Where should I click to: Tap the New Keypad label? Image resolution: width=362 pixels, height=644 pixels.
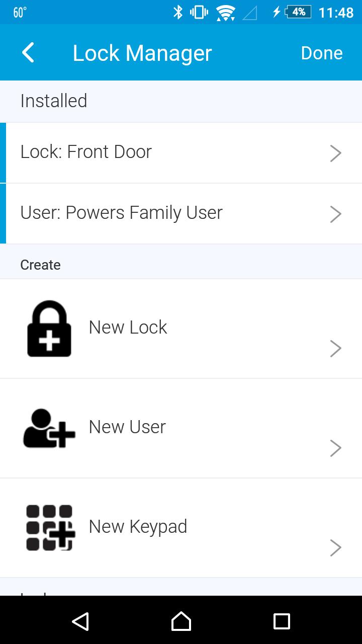[x=138, y=527]
